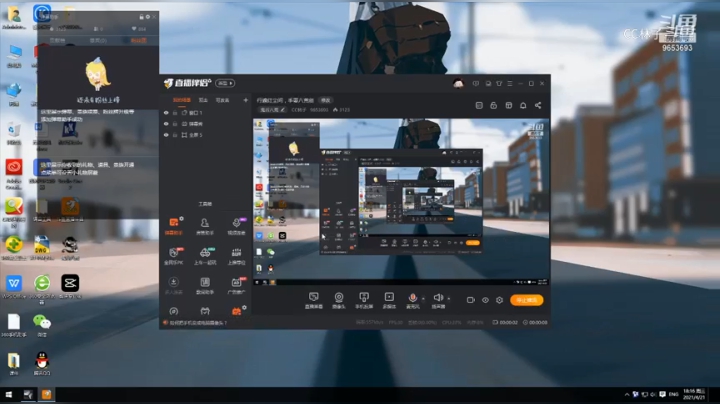Open the data assistant tool icon
The width and height of the screenshot is (720, 404).
205,285
